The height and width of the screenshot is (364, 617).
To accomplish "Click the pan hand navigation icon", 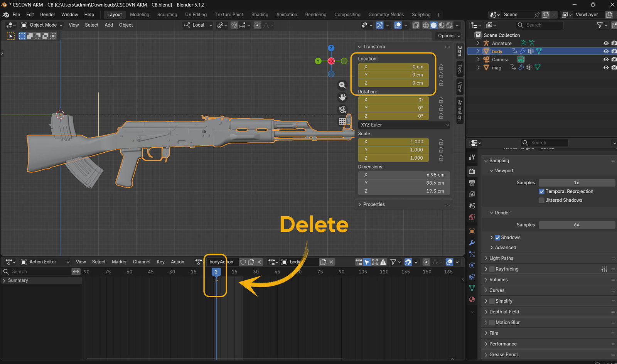I will pyautogui.click(x=342, y=97).
